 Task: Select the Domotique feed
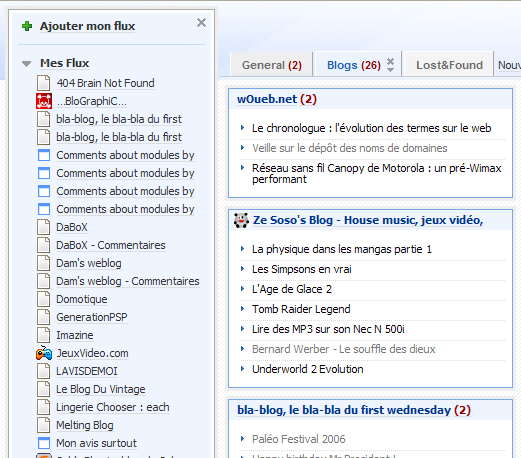[82, 299]
